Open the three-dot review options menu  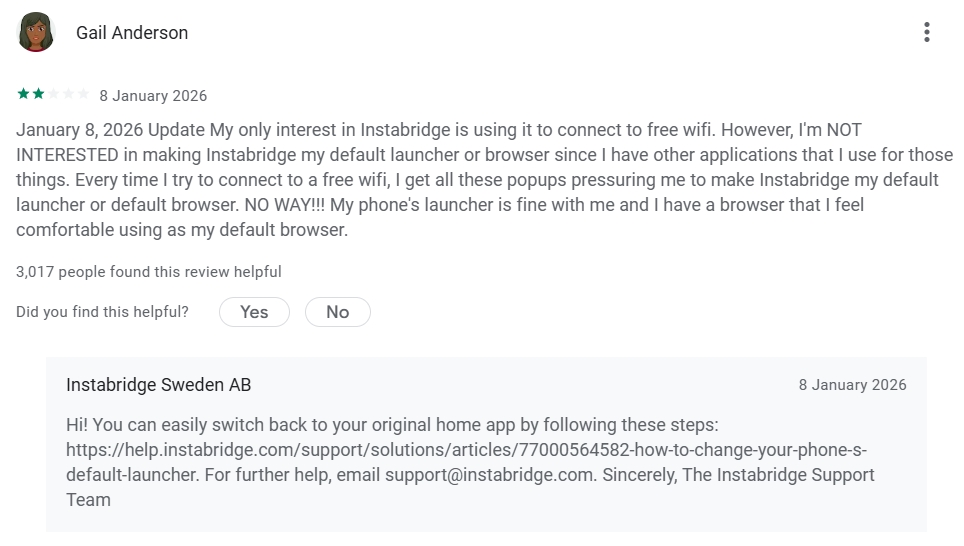[x=927, y=33]
